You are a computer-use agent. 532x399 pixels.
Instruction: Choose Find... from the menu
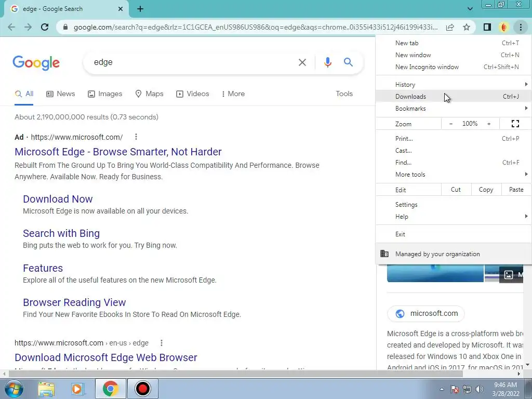[454, 163]
